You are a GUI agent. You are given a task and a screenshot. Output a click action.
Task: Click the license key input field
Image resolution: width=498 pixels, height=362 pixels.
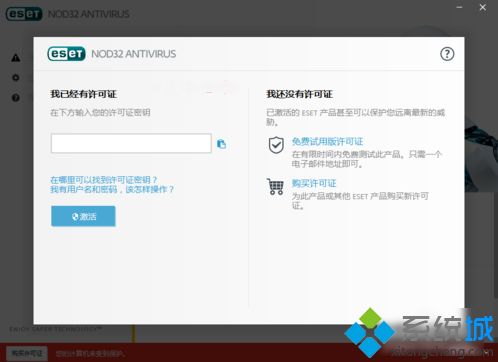131,143
